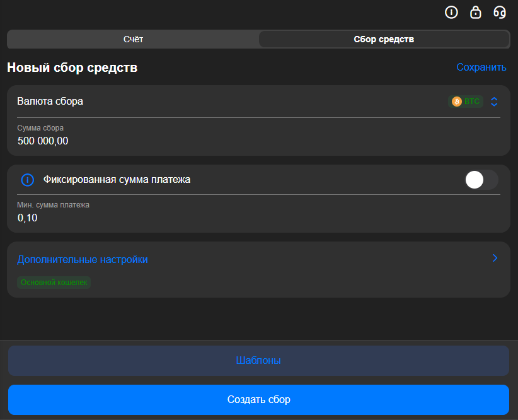Click the Bitcoin coin icon
The image size is (518, 420).
pyautogui.click(x=456, y=102)
